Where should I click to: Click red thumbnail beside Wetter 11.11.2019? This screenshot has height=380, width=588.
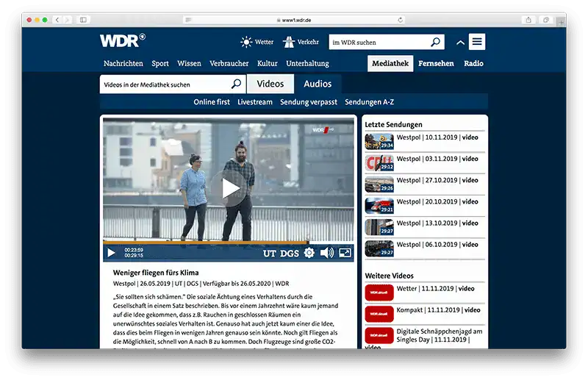pyautogui.click(x=379, y=293)
